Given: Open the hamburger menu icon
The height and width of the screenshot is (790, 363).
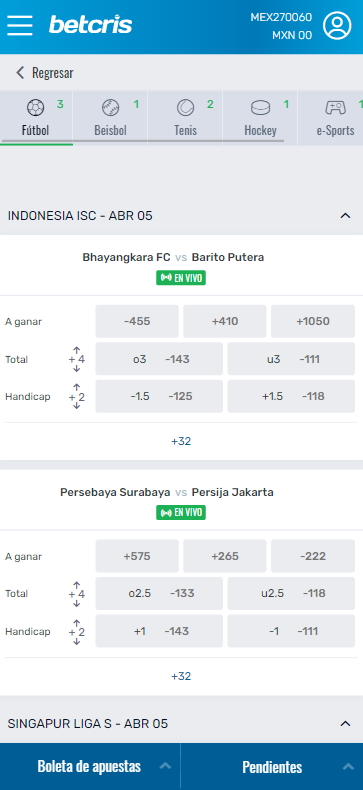Looking at the screenshot, I should (x=20, y=25).
